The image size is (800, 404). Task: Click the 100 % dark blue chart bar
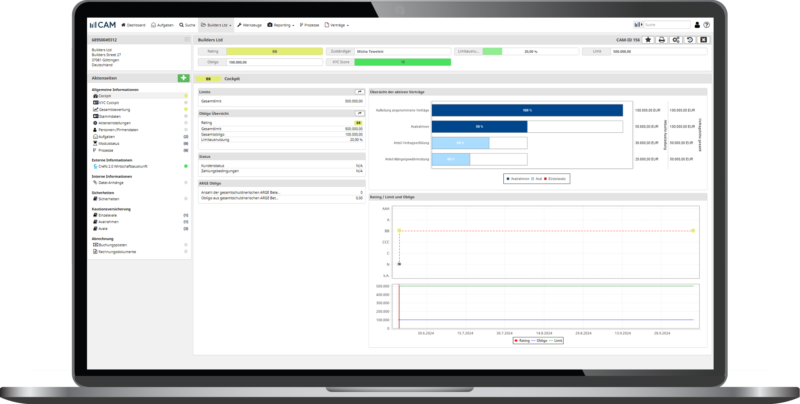tap(527, 110)
